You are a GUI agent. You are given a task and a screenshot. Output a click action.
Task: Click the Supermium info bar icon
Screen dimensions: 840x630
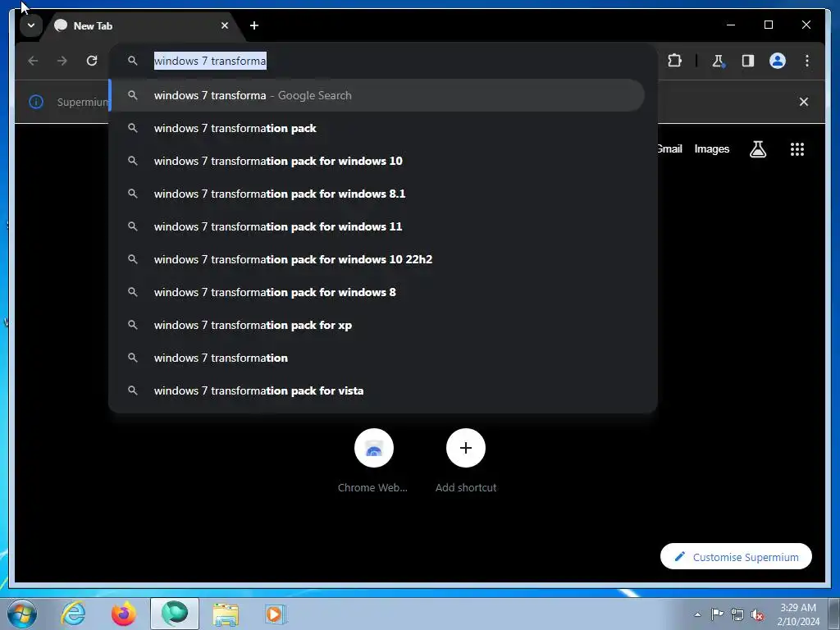coord(36,102)
